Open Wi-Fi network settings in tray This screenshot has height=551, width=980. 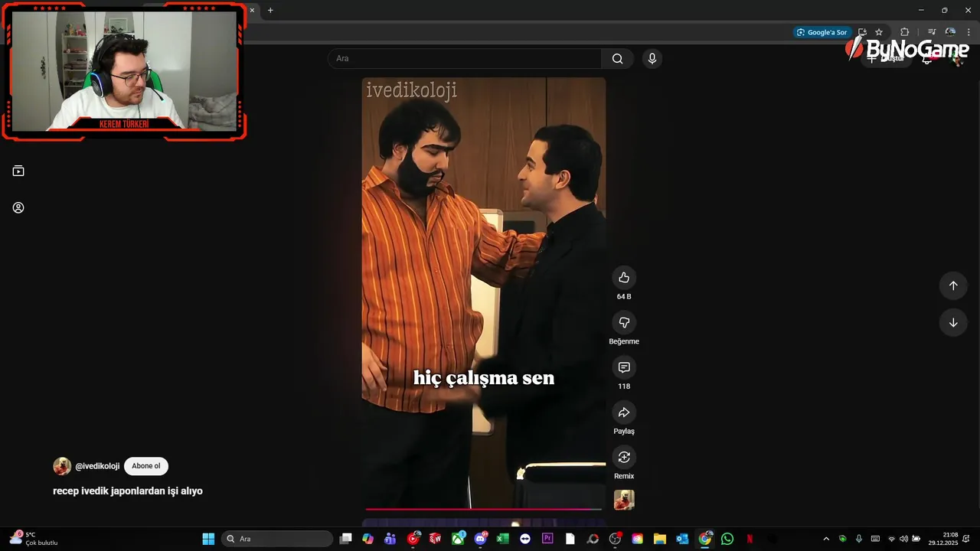click(x=891, y=539)
